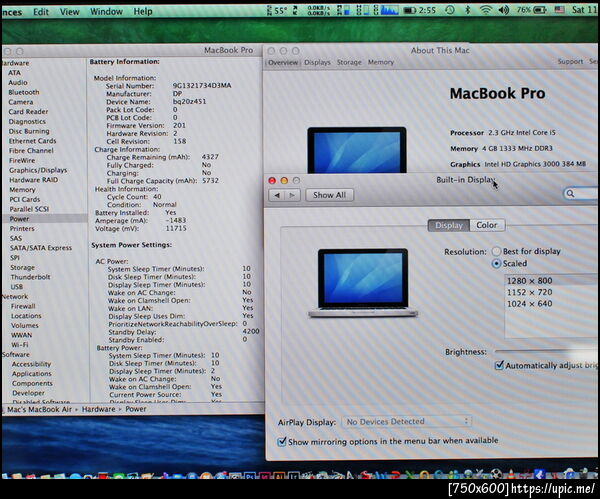The height and width of the screenshot is (499, 600).
Task: Select the Scaled resolution radio button
Action: click(496, 264)
